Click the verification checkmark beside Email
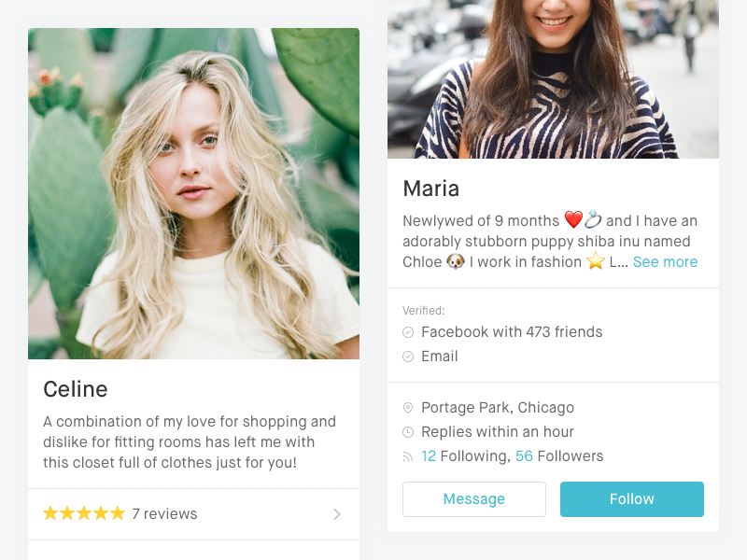The width and height of the screenshot is (747, 560). (x=408, y=356)
